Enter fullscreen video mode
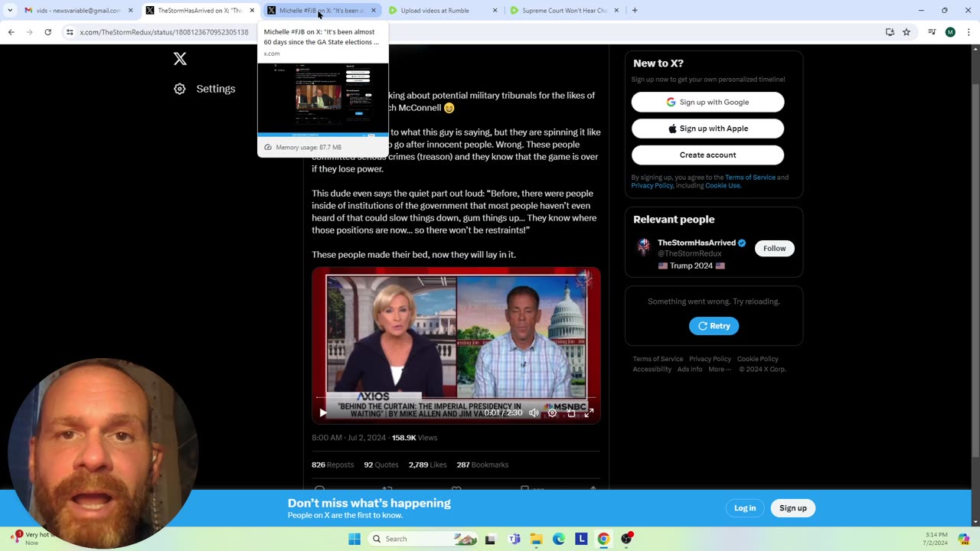 coord(589,412)
